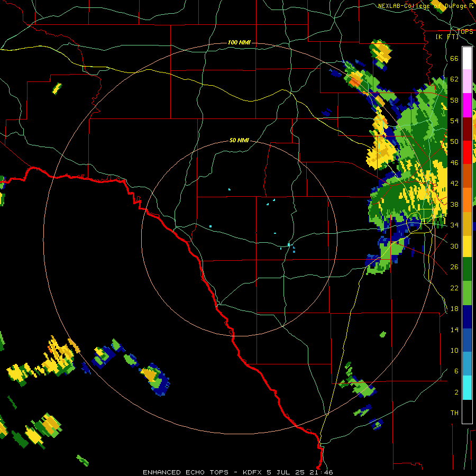This screenshot has height=476, width=476.
Task: Pick the medium blue legend swatch
Action: coord(467,339)
